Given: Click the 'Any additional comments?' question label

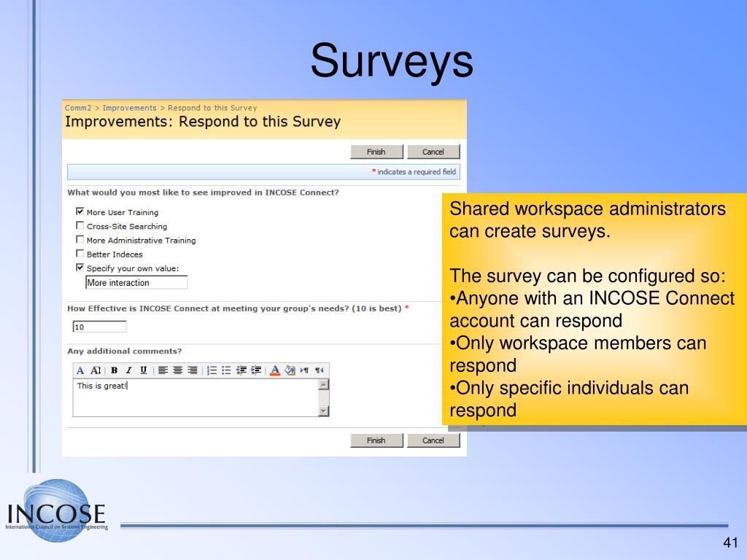Looking at the screenshot, I should [x=124, y=351].
